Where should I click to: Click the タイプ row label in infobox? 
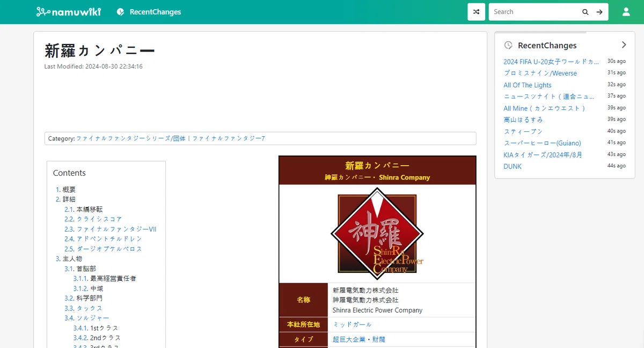coord(303,339)
